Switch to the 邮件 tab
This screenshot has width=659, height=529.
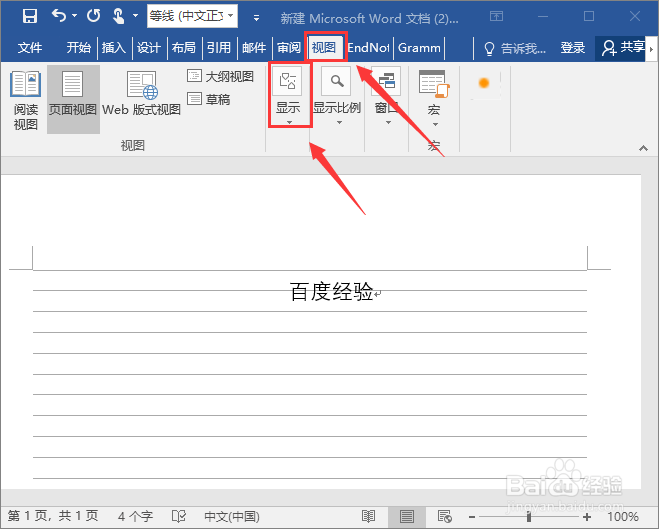coord(254,47)
